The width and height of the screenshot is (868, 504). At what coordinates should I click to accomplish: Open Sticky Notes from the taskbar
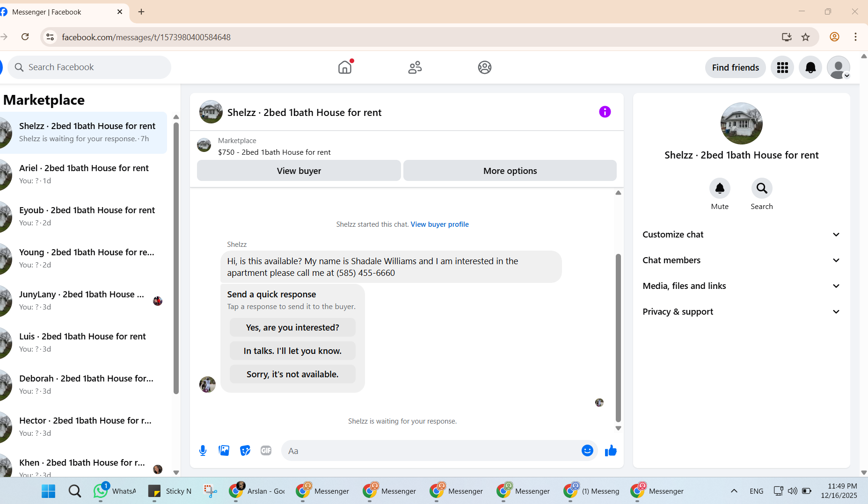tap(169, 491)
